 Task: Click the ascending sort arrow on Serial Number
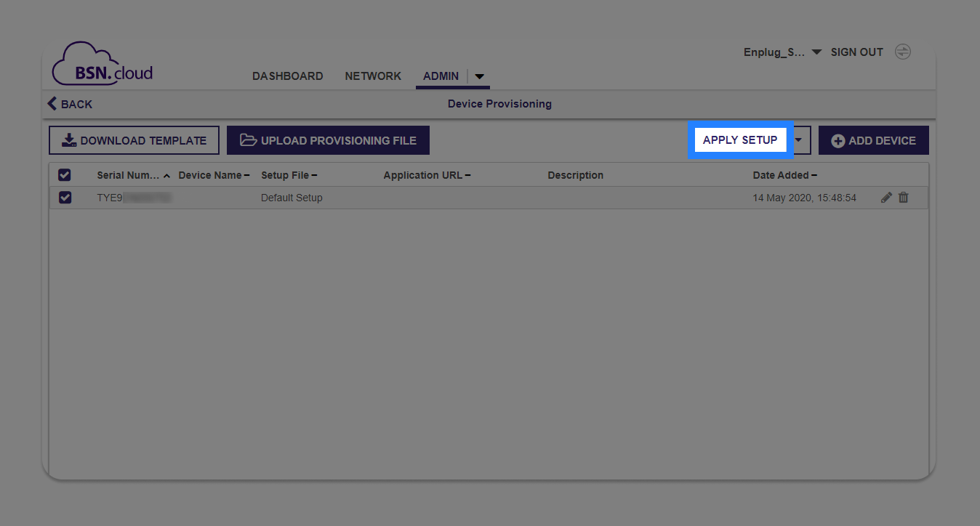click(166, 174)
